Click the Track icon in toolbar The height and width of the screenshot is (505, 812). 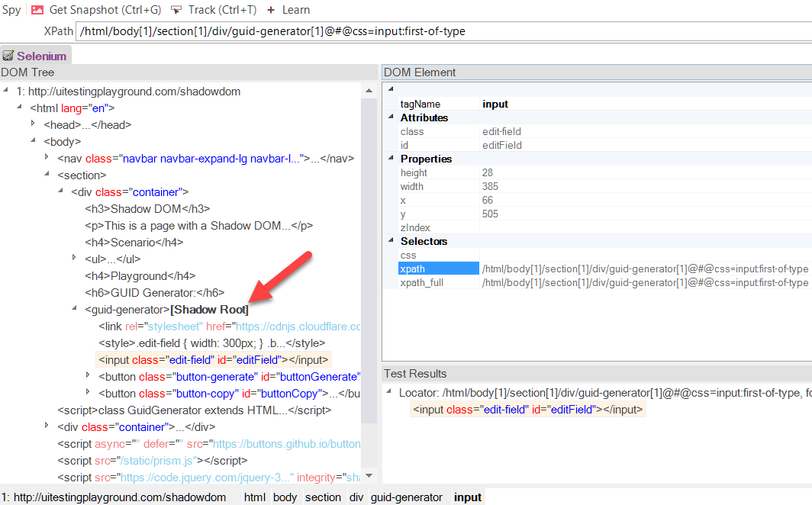[176, 10]
